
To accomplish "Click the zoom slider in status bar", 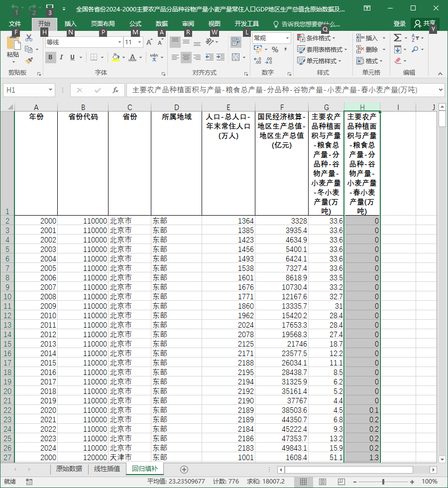I will (383, 482).
